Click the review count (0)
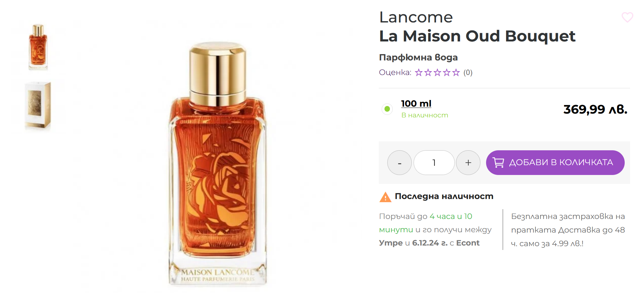This screenshot has height=293, width=644. coord(468,73)
